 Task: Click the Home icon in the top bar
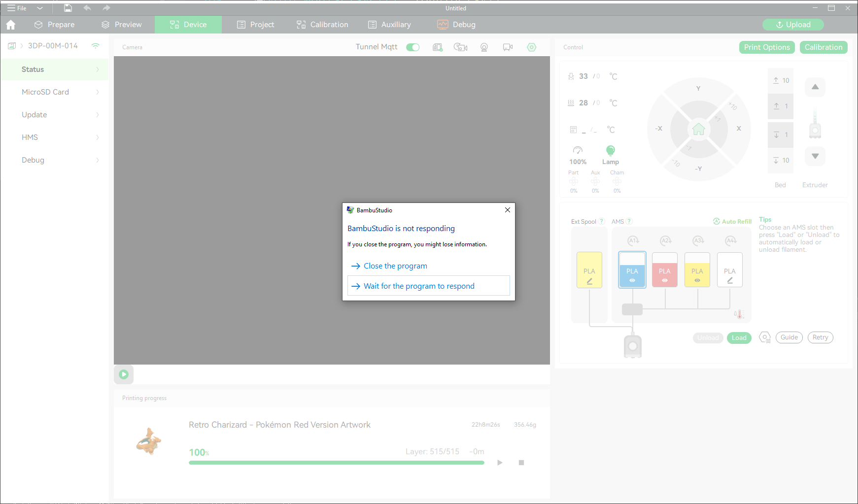pyautogui.click(x=11, y=25)
